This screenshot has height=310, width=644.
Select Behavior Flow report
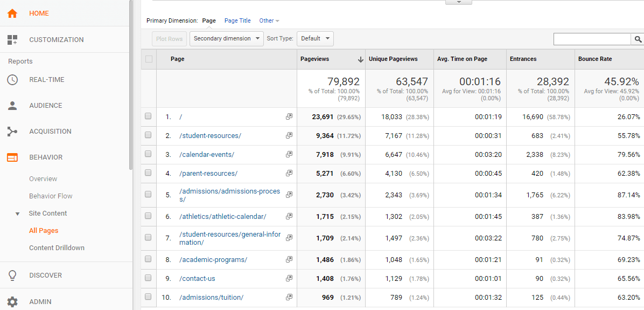point(51,196)
